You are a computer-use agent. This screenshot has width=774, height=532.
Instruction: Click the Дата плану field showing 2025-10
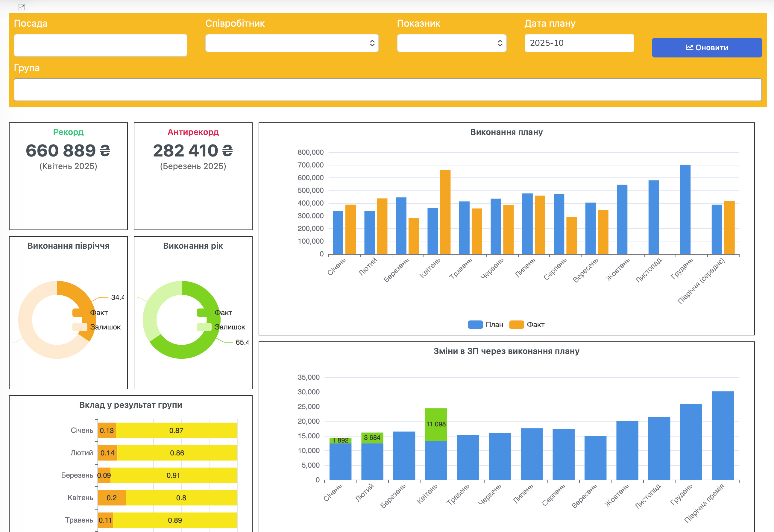click(x=579, y=43)
